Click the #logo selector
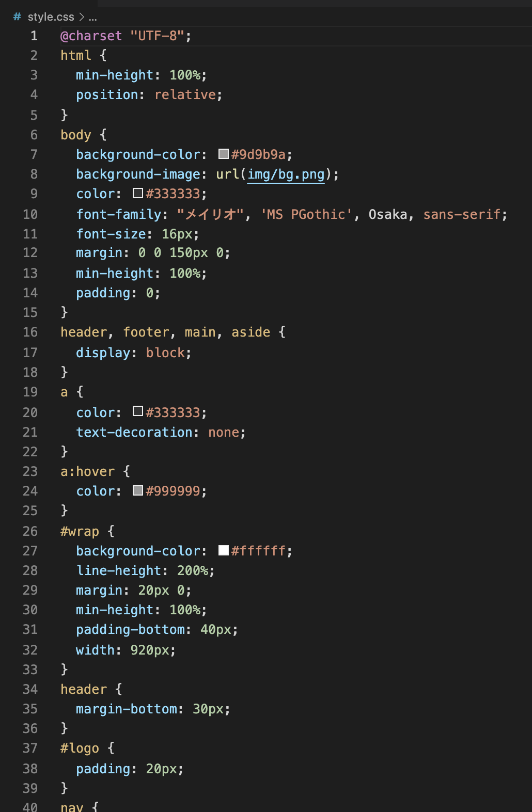Viewport: 532px width, 812px height. pos(80,748)
